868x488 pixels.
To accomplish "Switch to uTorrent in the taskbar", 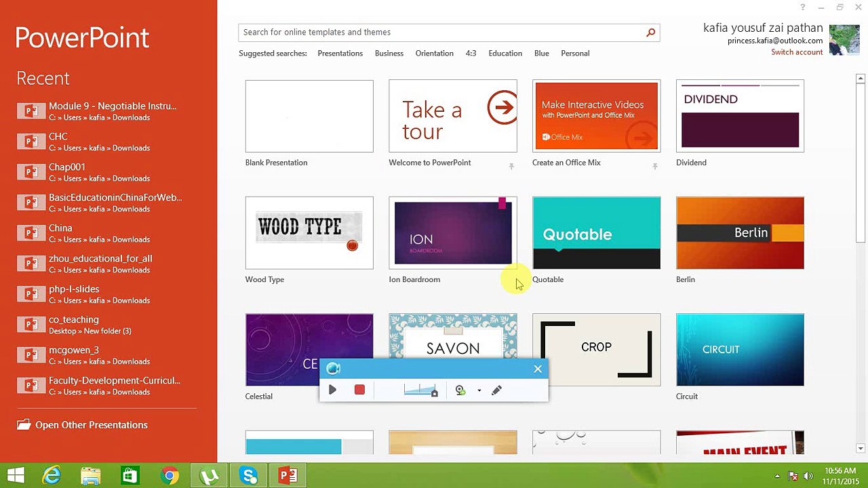I will [209, 476].
